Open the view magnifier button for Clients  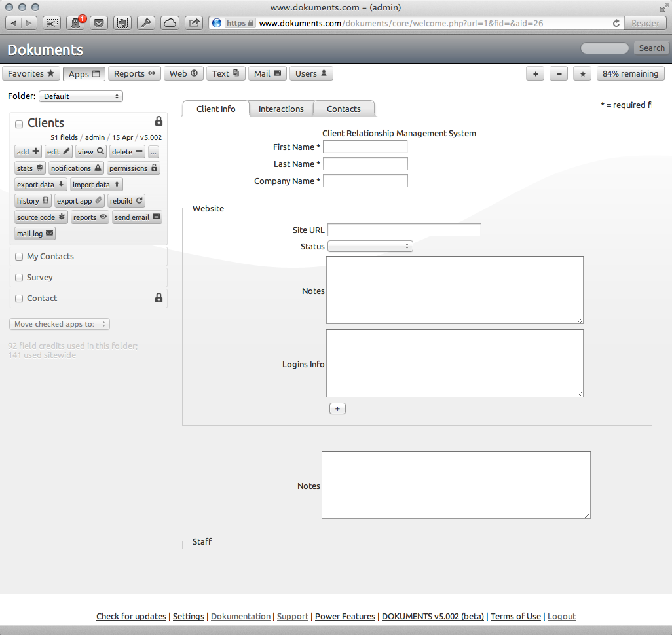point(91,152)
